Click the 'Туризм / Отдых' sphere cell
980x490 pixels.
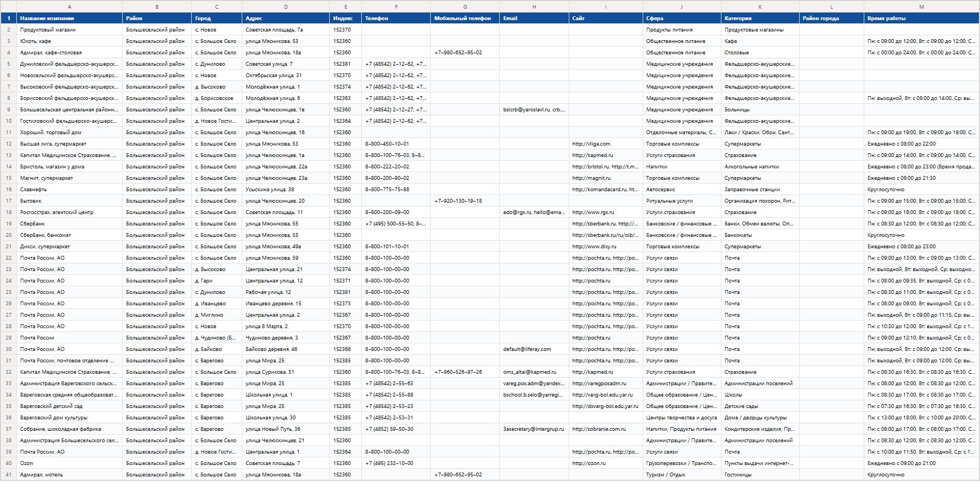(682, 475)
